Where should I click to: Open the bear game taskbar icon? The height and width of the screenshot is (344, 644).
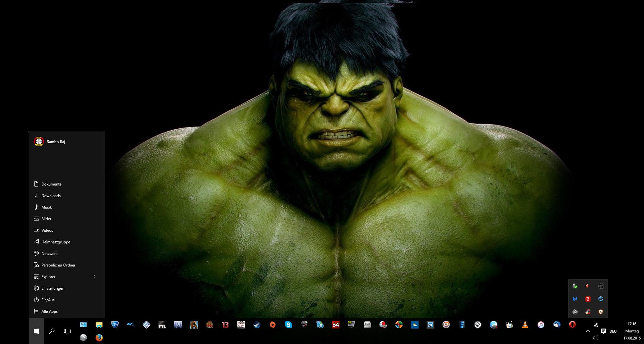(x=194, y=325)
